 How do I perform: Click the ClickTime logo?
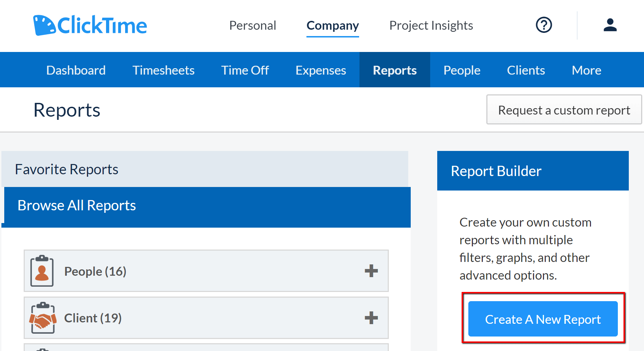pyautogui.click(x=89, y=25)
